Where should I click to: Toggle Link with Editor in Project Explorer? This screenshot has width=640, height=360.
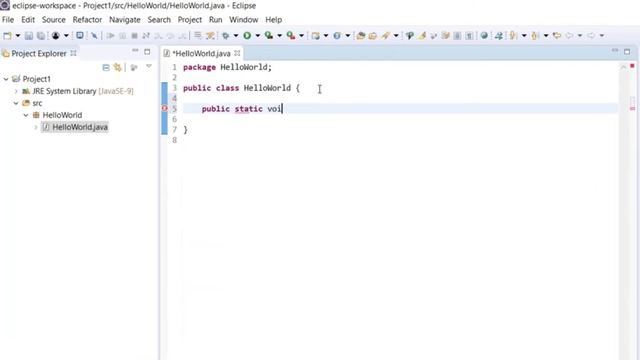tap(118, 67)
